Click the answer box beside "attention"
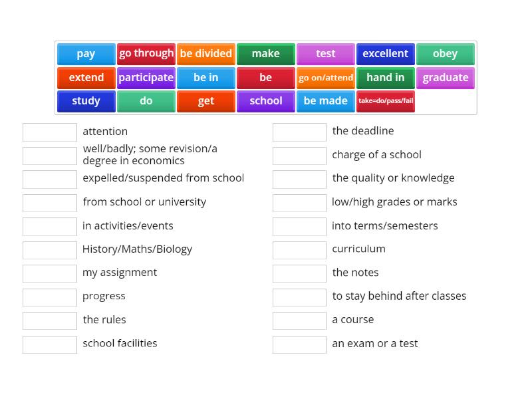 click(49, 132)
